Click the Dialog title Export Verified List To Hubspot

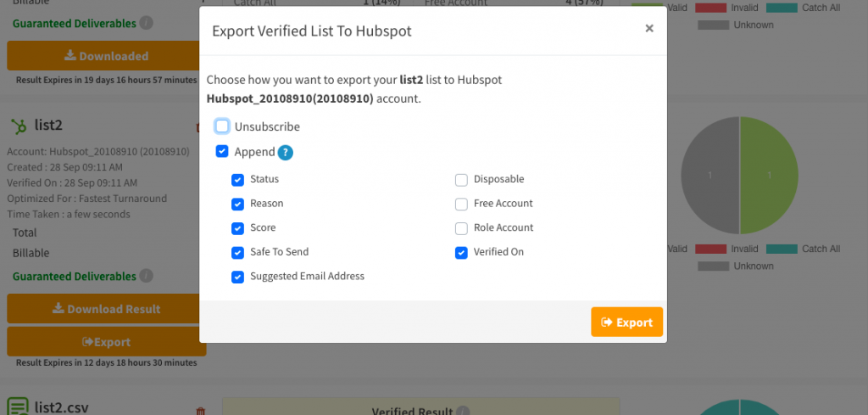tap(312, 31)
